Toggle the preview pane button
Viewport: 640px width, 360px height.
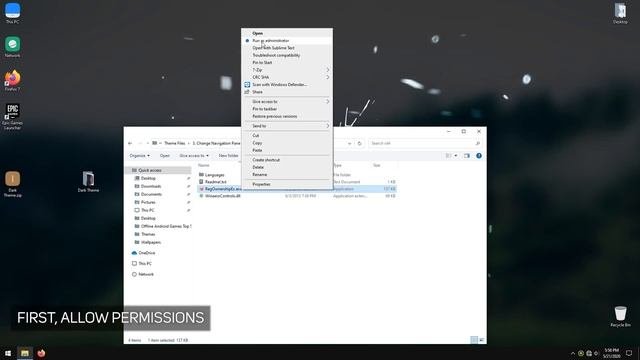tap(467, 156)
